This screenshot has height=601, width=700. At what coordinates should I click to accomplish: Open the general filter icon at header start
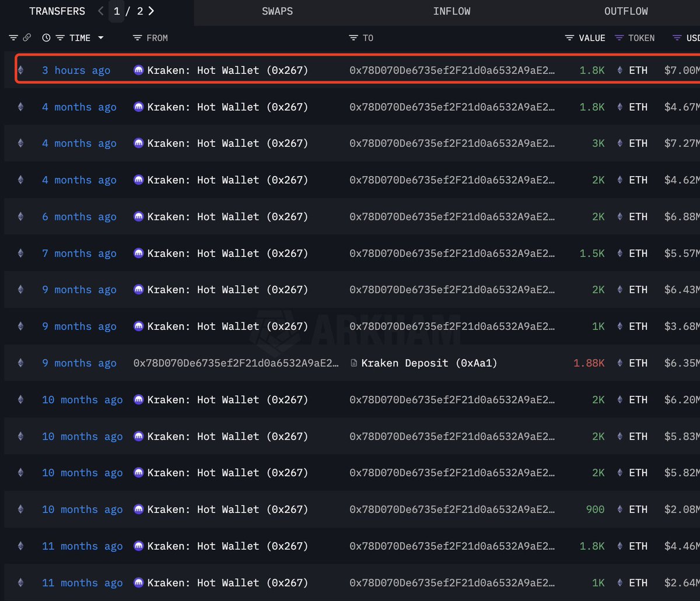point(13,38)
